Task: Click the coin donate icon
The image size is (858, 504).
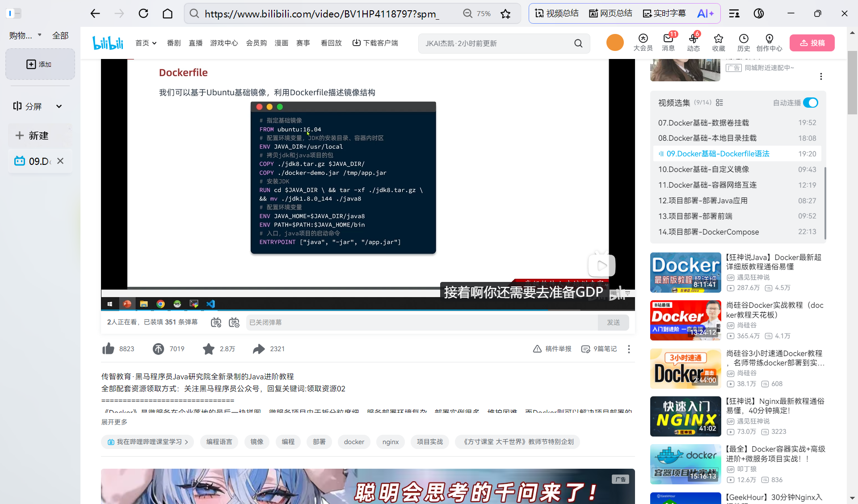Action: point(158,349)
